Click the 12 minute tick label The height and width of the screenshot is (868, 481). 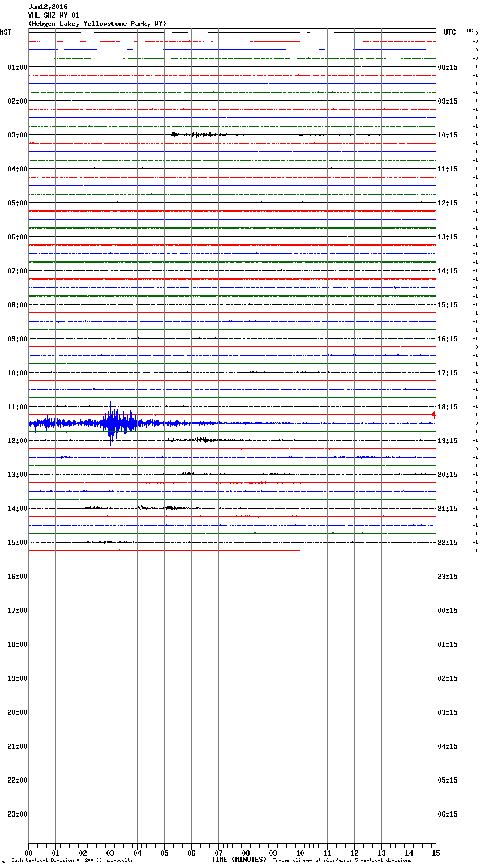[x=354, y=853]
